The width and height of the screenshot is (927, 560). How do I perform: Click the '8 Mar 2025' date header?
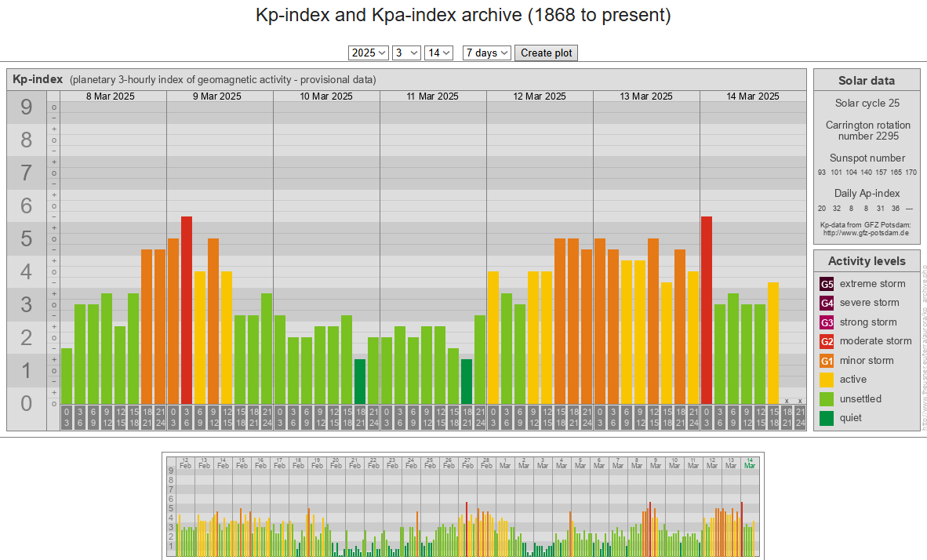click(x=111, y=96)
